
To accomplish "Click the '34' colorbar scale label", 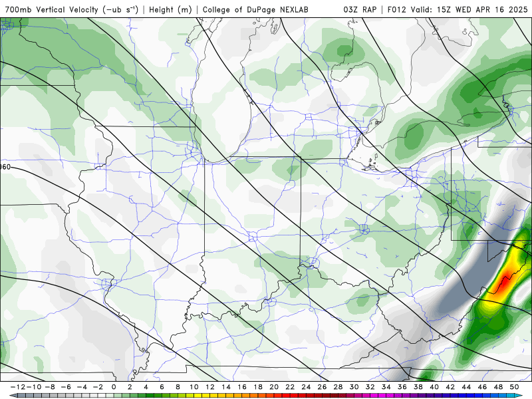I will (386, 387).
